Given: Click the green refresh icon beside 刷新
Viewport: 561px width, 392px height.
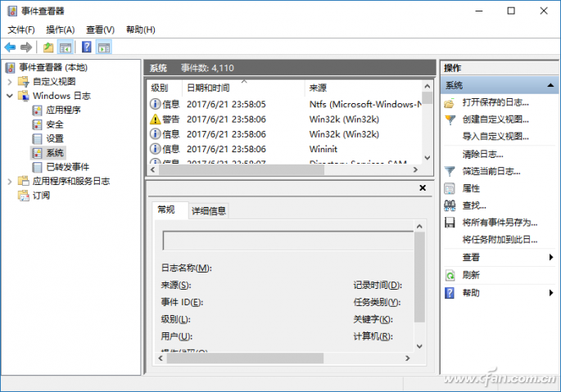Looking at the screenshot, I should click(450, 275).
